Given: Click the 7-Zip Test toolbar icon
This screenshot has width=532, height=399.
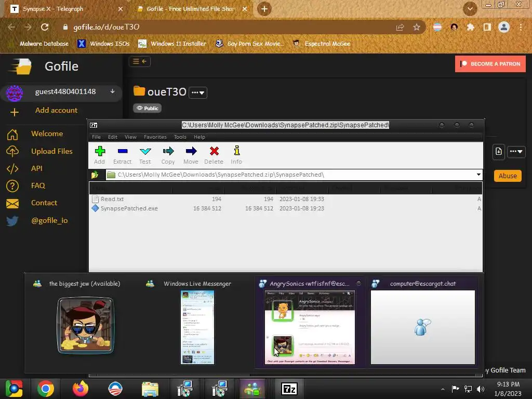Looking at the screenshot, I should [145, 155].
